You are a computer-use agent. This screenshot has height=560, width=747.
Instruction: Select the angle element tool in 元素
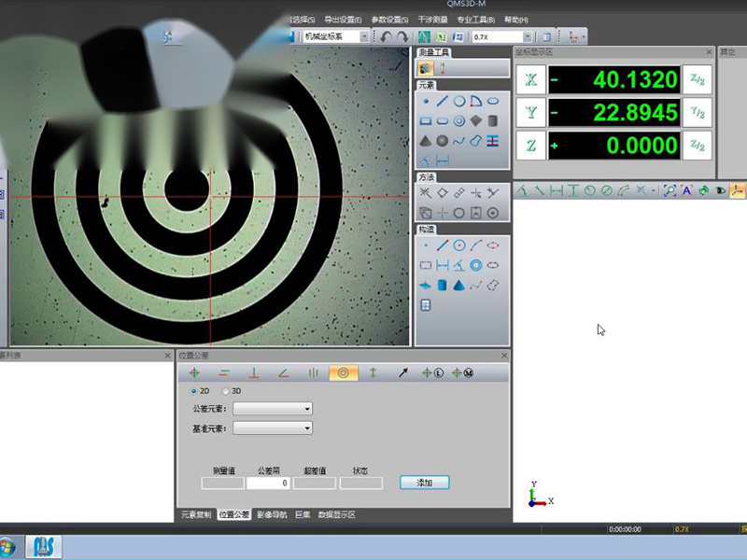pos(426,161)
